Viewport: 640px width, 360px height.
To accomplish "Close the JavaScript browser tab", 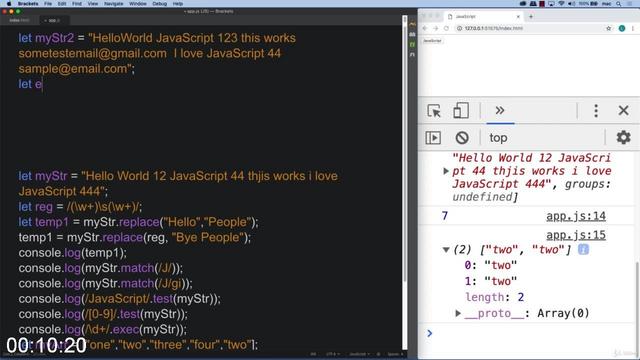I will (x=518, y=17).
